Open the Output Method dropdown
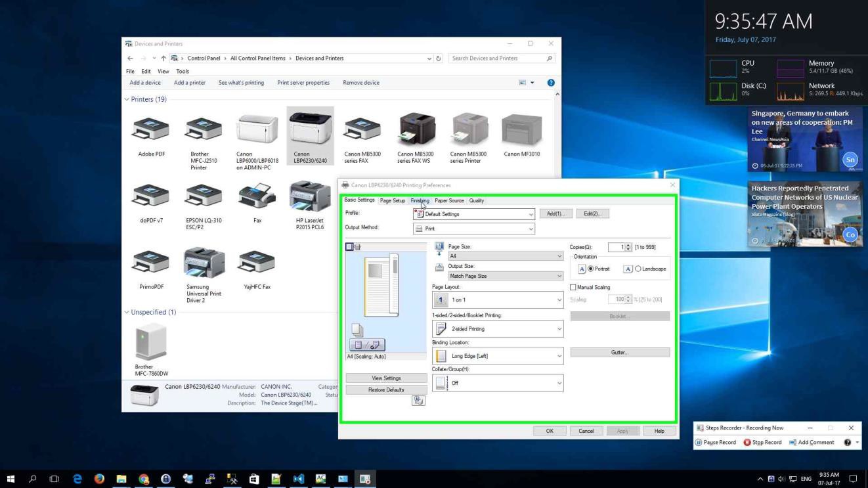 tap(474, 229)
